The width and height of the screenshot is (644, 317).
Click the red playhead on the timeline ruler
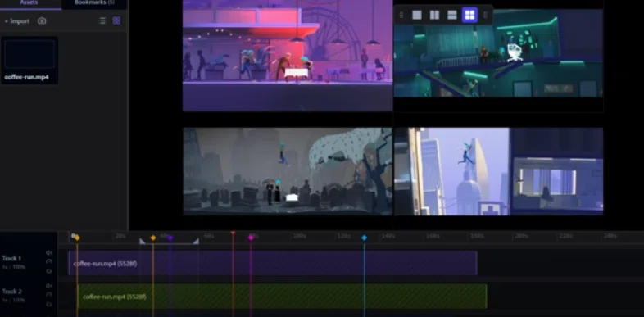click(233, 233)
